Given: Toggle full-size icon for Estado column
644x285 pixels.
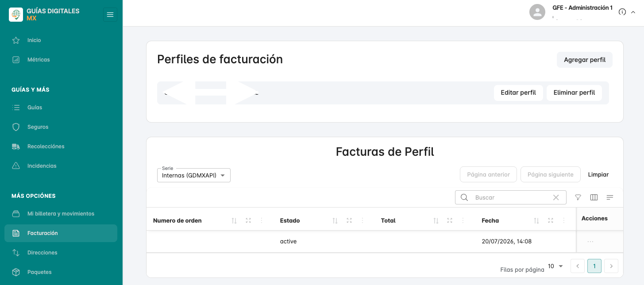Looking at the screenshot, I should 349,220.
